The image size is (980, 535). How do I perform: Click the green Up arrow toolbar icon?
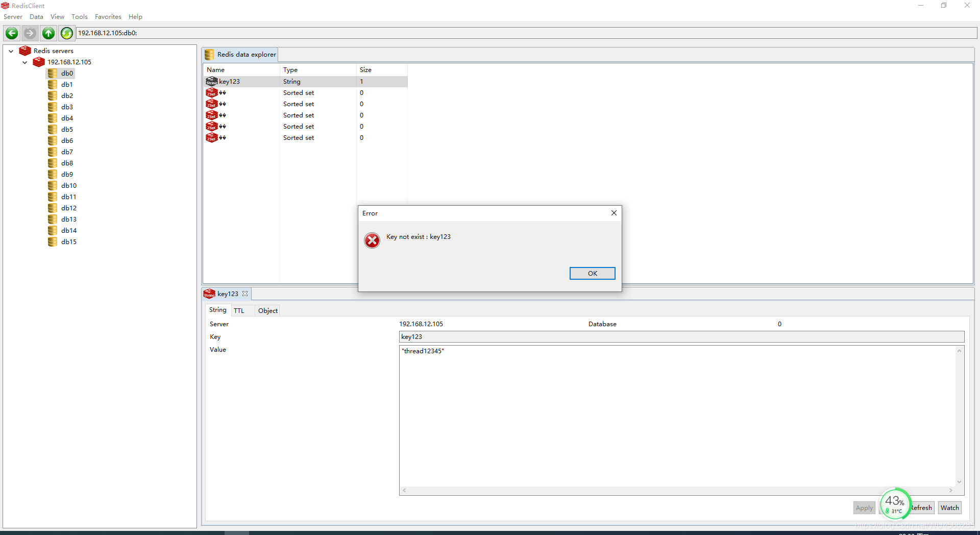[x=48, y=33]
